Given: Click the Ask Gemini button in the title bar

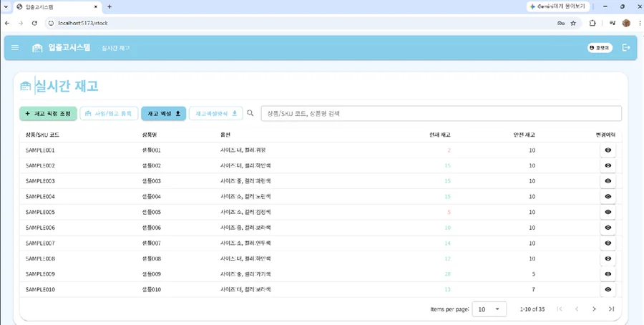Looking at the screenshot, I should [558, 6].
